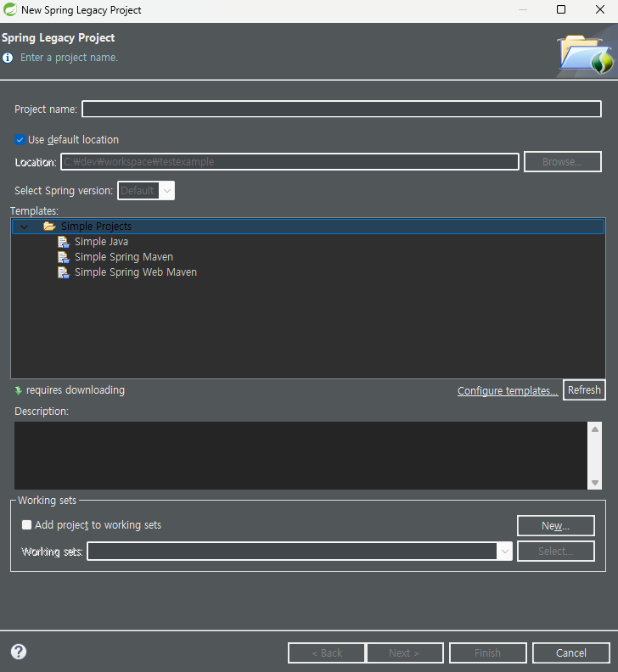The image size is (618, 672).
Task: Click the Simple Java template file icon
Action: (64, 242)
